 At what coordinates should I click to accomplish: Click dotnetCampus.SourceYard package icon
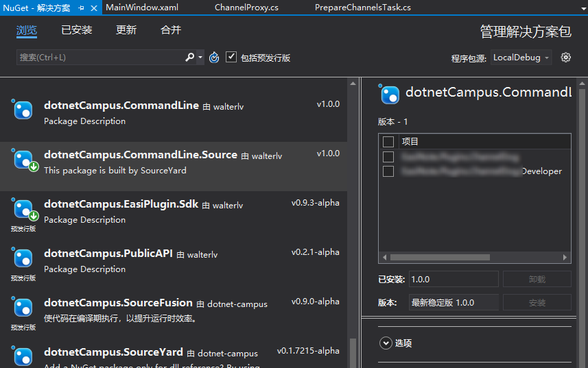point(23,356)
